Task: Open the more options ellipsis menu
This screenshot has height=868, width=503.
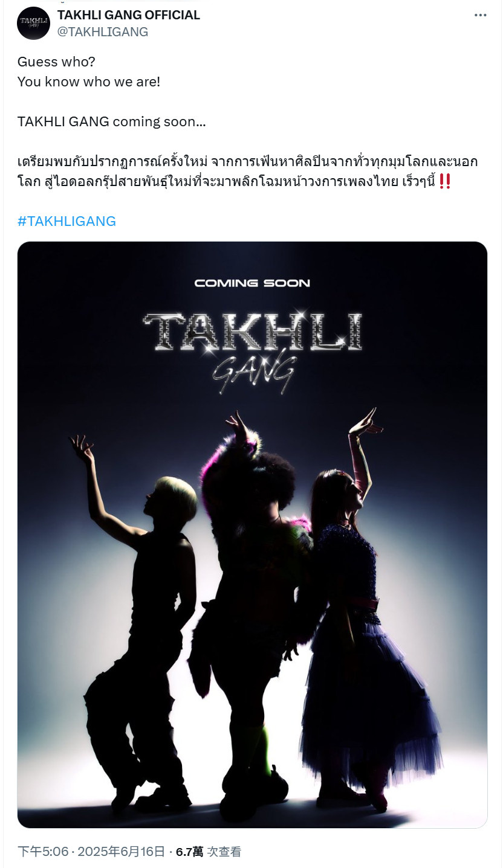Action: (480, 16)
